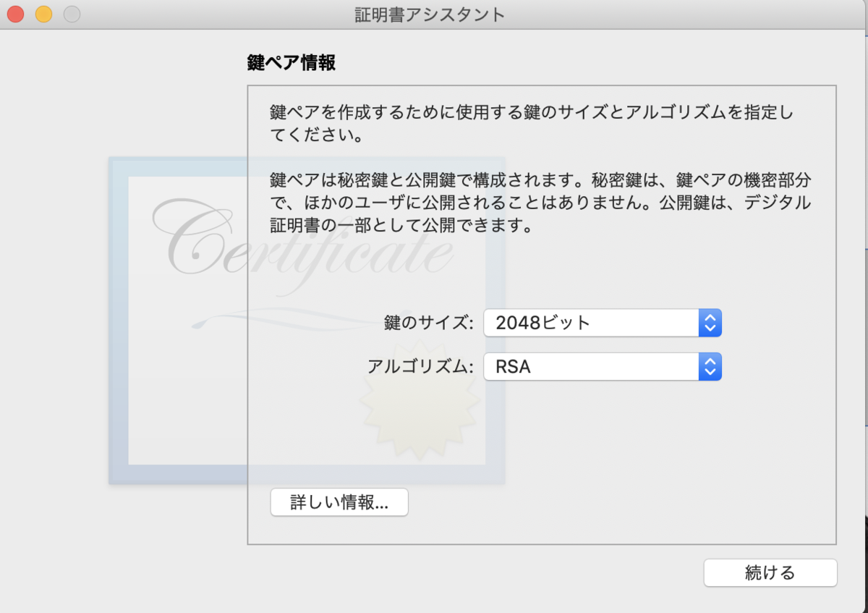
Task: Minimize the 証明書アシスタント window
Action: coord(43,14)
